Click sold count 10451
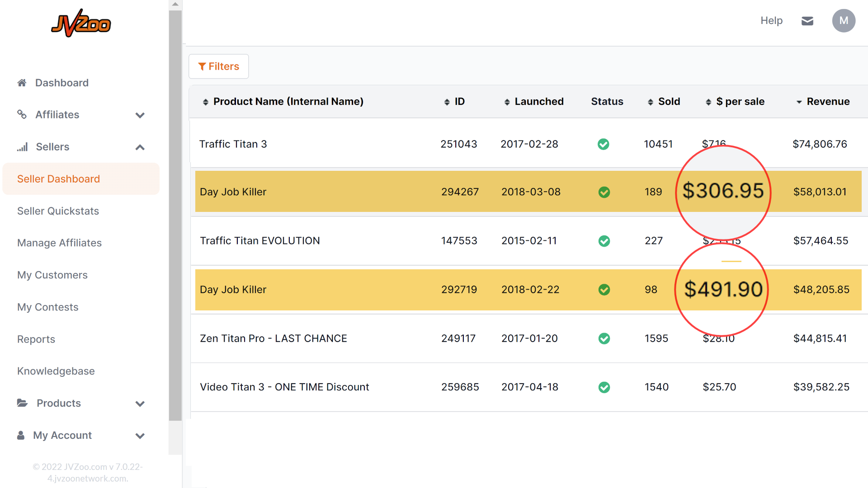The image size is (868, 488). coord(658,144)
